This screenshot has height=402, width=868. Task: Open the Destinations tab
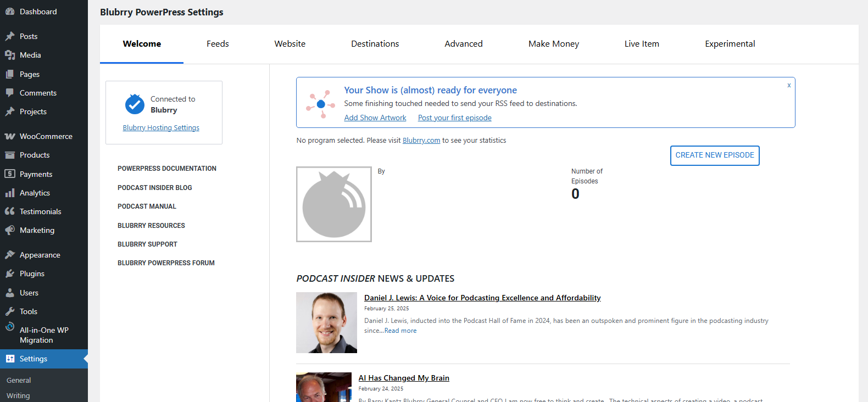pyautogui.click(x=375, y=44)
